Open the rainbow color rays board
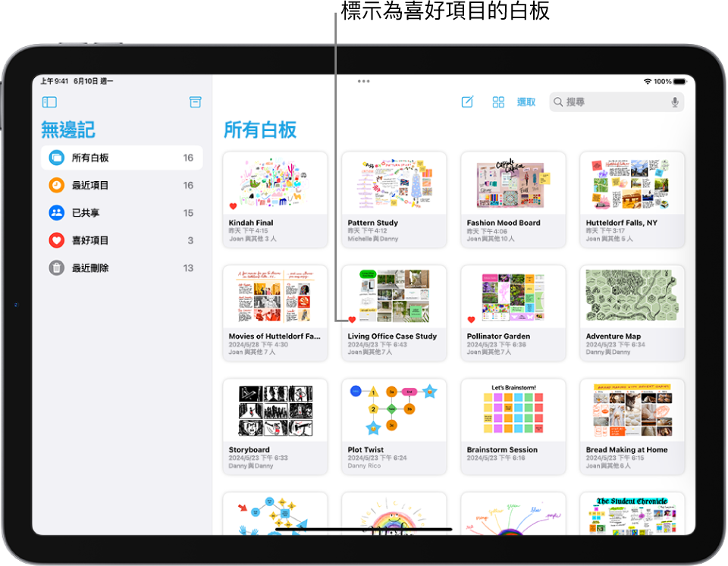The height and width of the screenshot is (566, 728). 513,514
